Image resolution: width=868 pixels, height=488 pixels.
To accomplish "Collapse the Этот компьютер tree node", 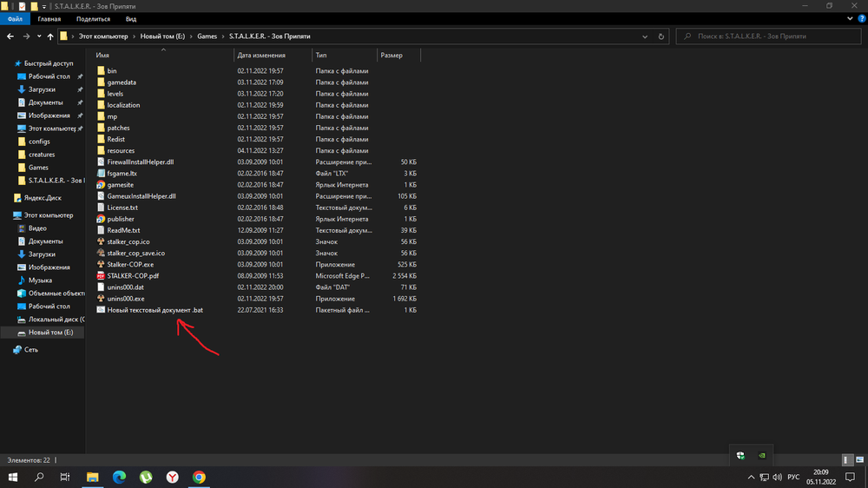I will coord(8,214).
